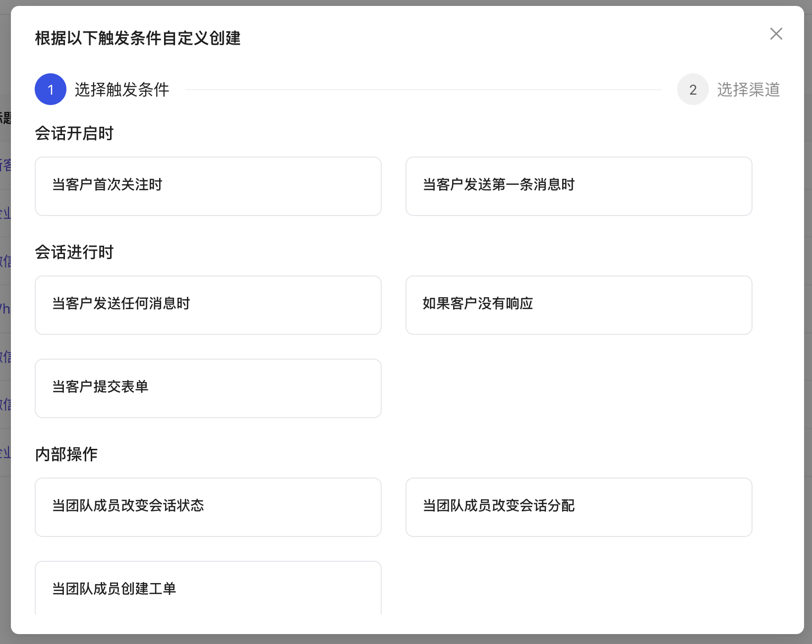The width and height of the screenshot is (812, 644).
Task: Choose the "当团队成员创建工单" option
Action: 208,589
